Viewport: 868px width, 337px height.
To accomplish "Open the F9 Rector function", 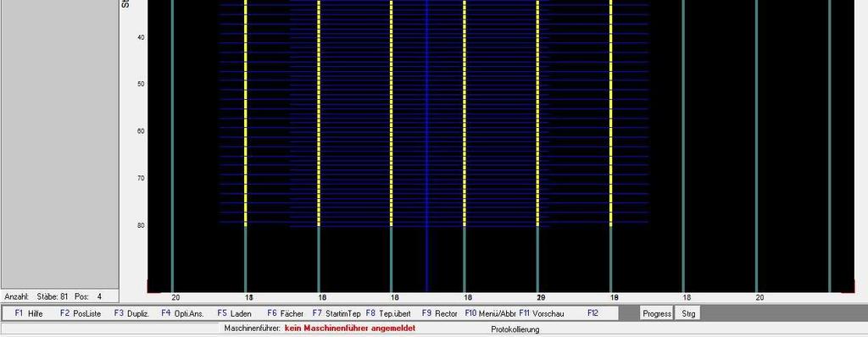I will coord(440,313).
